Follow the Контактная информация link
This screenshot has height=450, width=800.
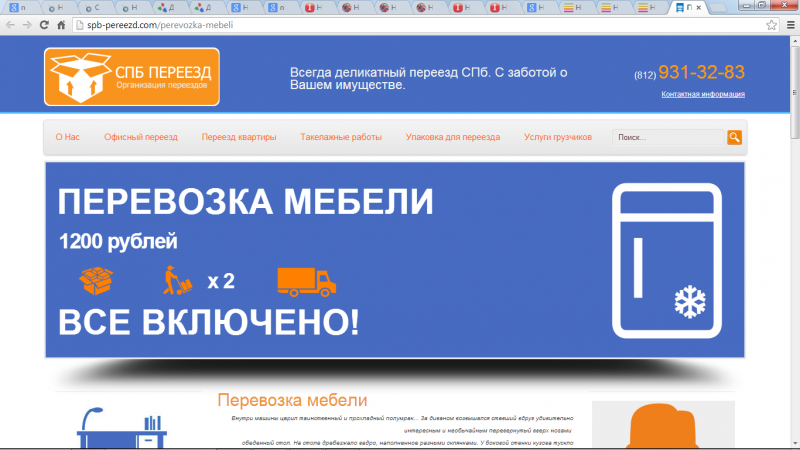[x=703, y=94]
